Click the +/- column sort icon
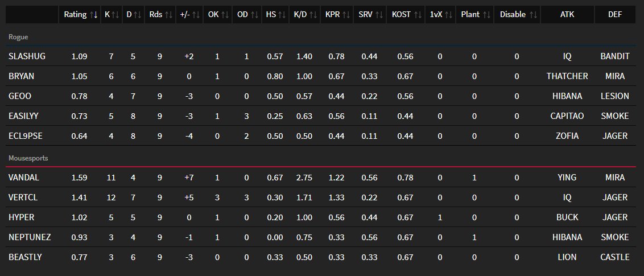 196,15
